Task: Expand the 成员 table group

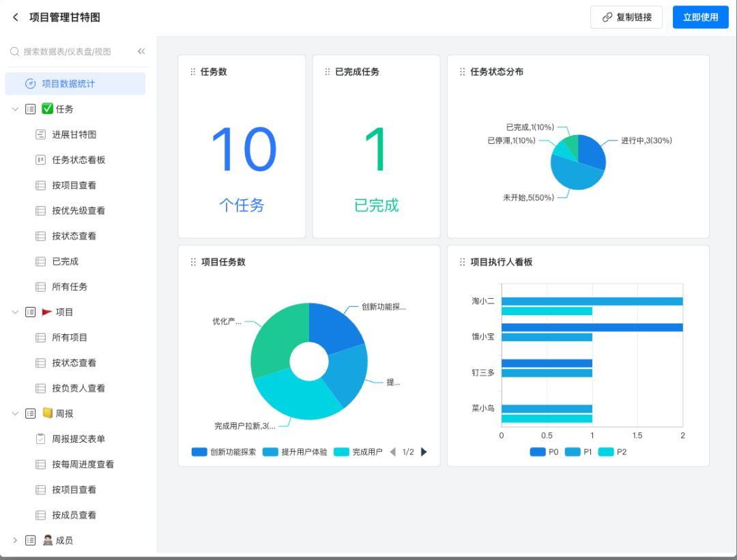Action: pyautogui.click(x=15, y=540)
